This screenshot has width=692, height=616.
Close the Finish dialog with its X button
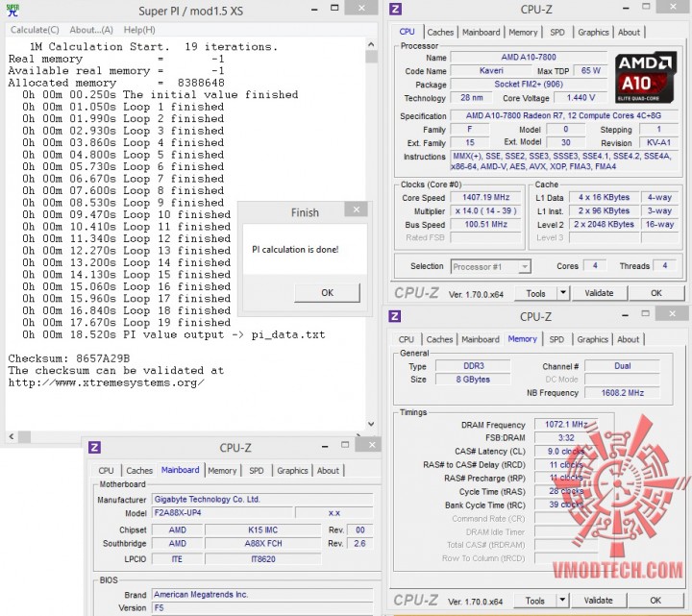(x=357, y=209)
